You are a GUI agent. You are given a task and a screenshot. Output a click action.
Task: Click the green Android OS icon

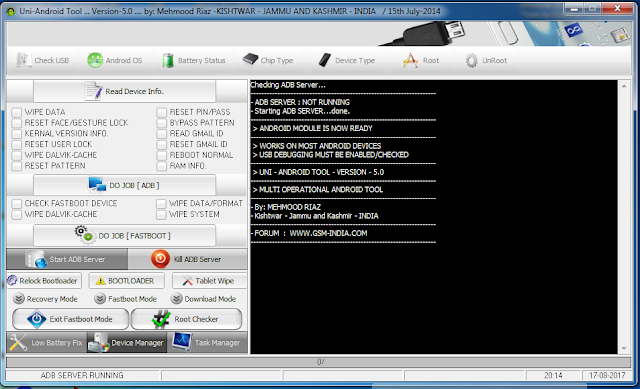tap(95, 60)
